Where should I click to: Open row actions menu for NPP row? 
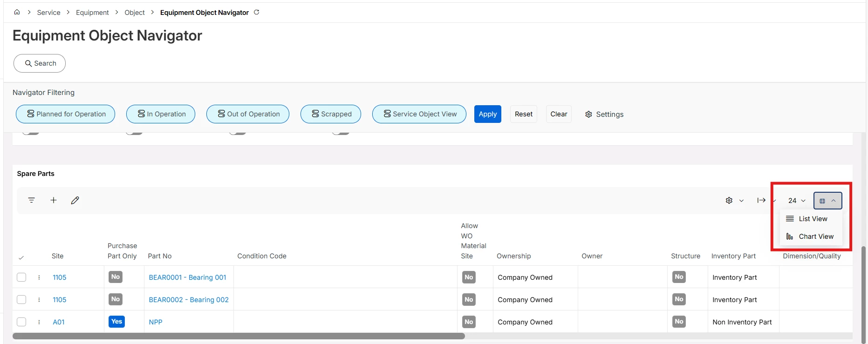[39, 322]
